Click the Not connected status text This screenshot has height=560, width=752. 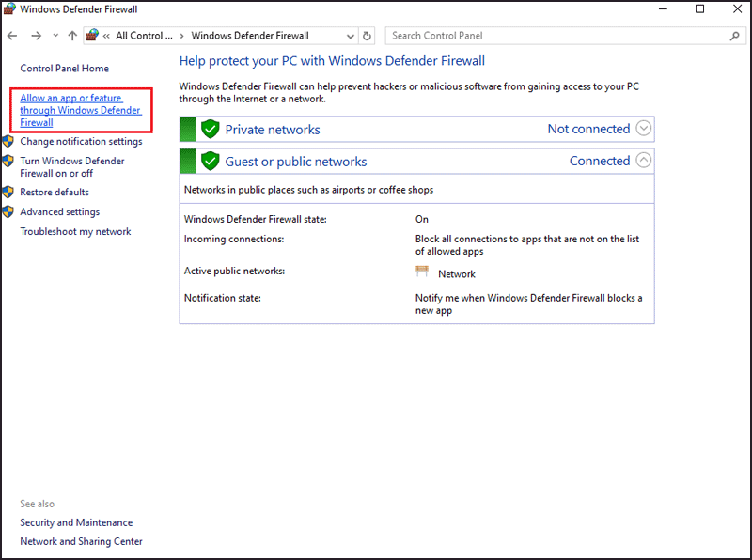pos(588,129)
